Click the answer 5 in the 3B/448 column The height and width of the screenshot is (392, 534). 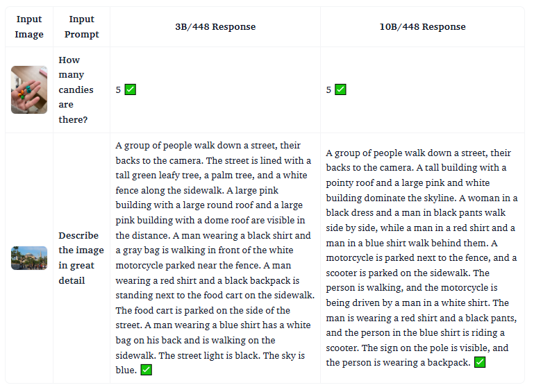[119, 90]
